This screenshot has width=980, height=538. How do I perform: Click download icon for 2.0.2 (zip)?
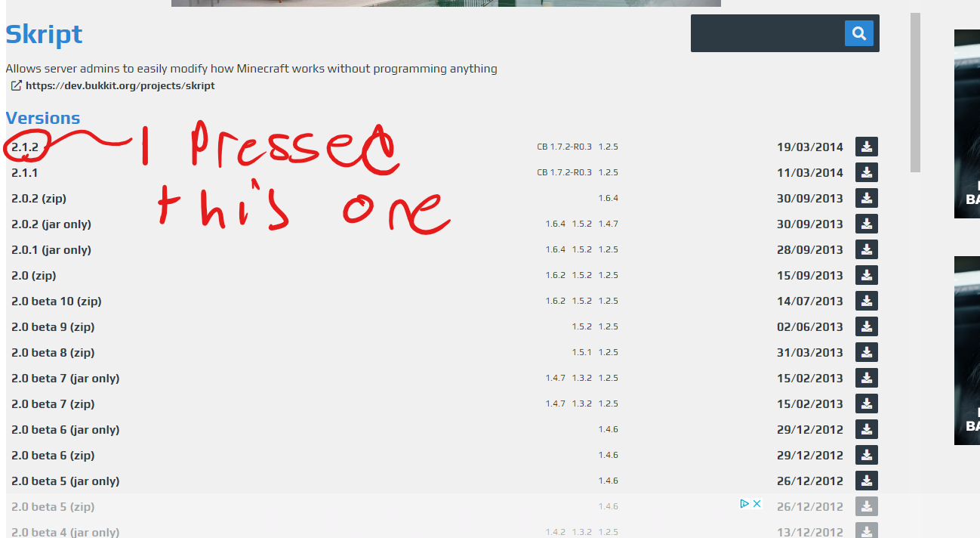click(867, 198)
